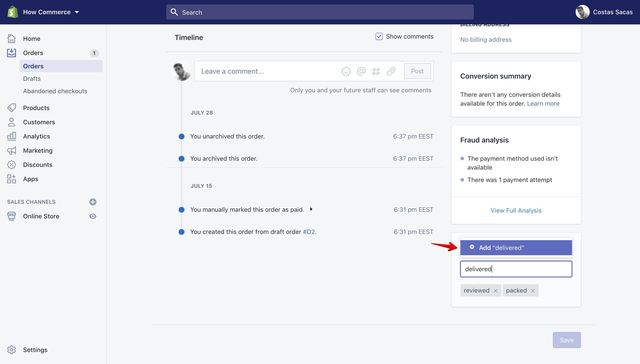Go to Home in sidebar
The image size is (640, 364).
(32, 39)
